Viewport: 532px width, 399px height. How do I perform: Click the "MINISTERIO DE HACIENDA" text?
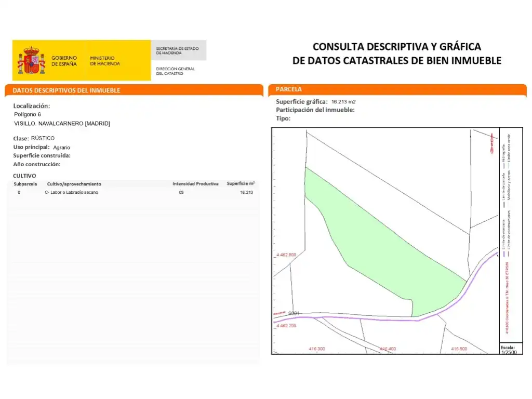point(105,61)
